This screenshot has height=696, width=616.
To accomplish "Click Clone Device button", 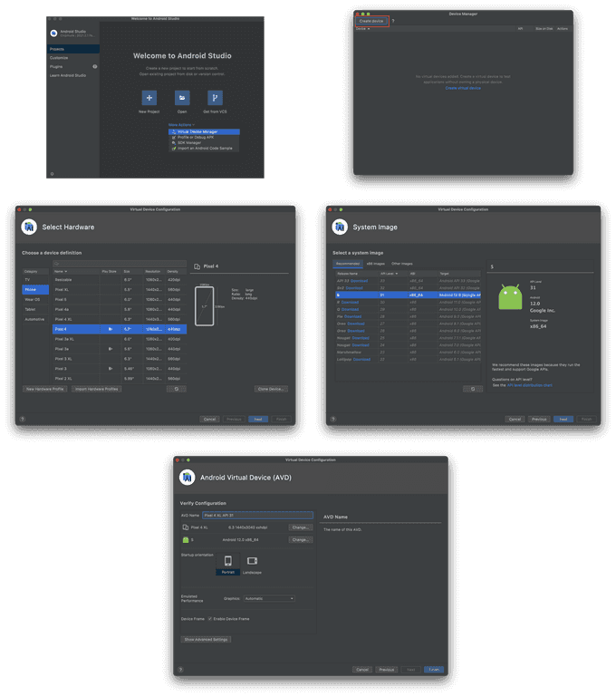I will 271,389.
